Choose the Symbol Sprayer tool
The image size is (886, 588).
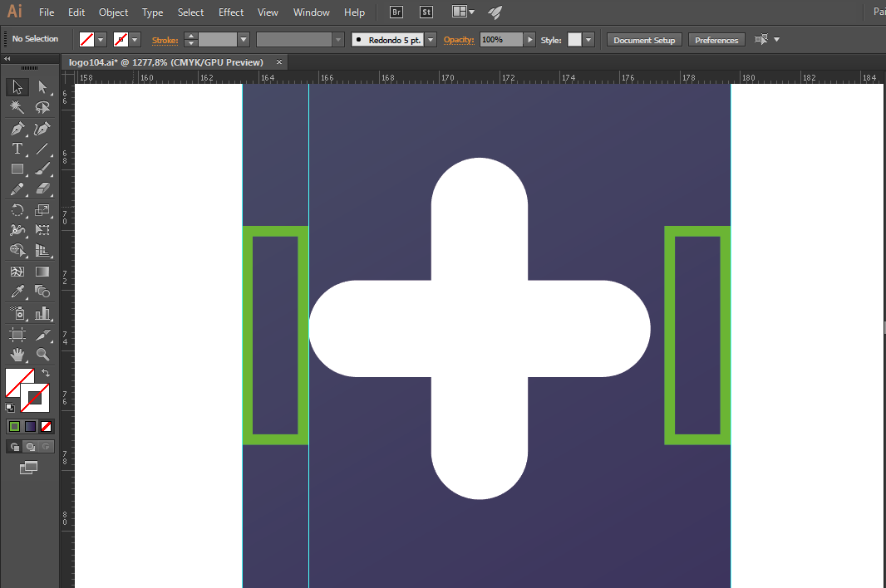pos(17,313)
